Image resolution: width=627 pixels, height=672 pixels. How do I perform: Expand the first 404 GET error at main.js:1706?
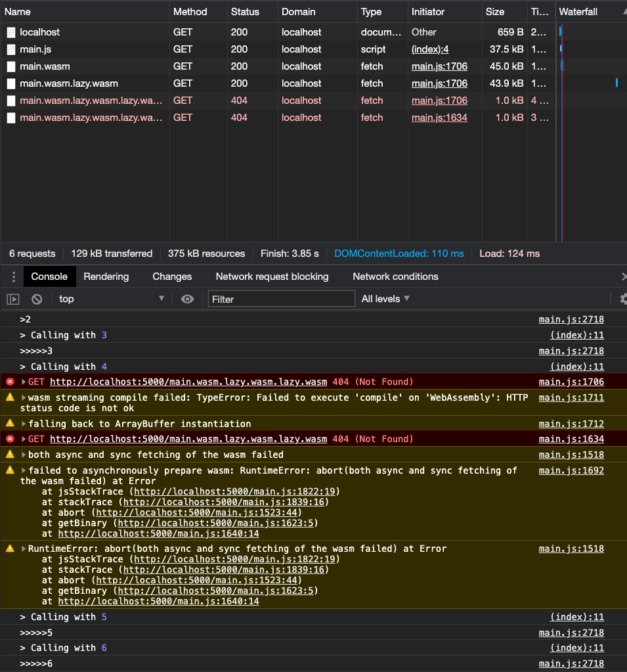24,382
